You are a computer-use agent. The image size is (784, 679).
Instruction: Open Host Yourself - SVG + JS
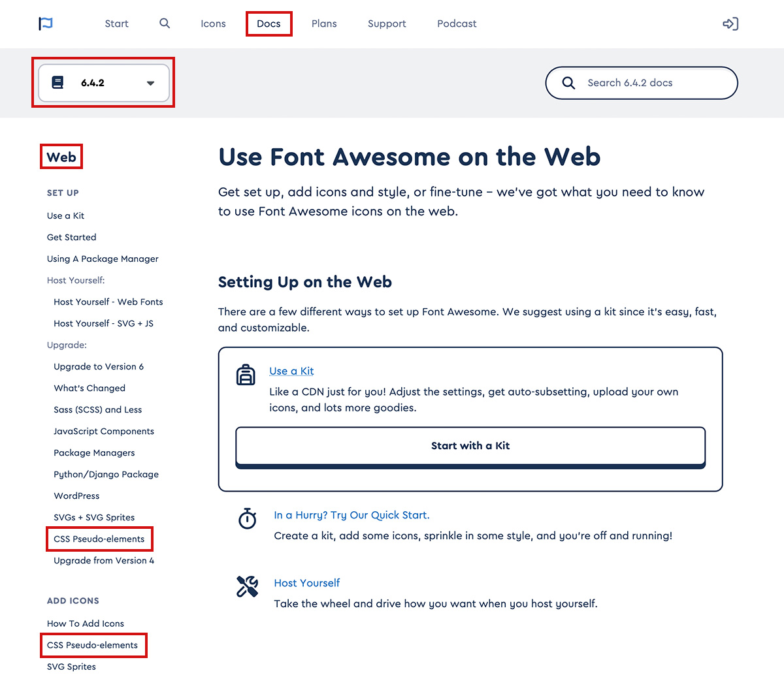click(103, 323)
